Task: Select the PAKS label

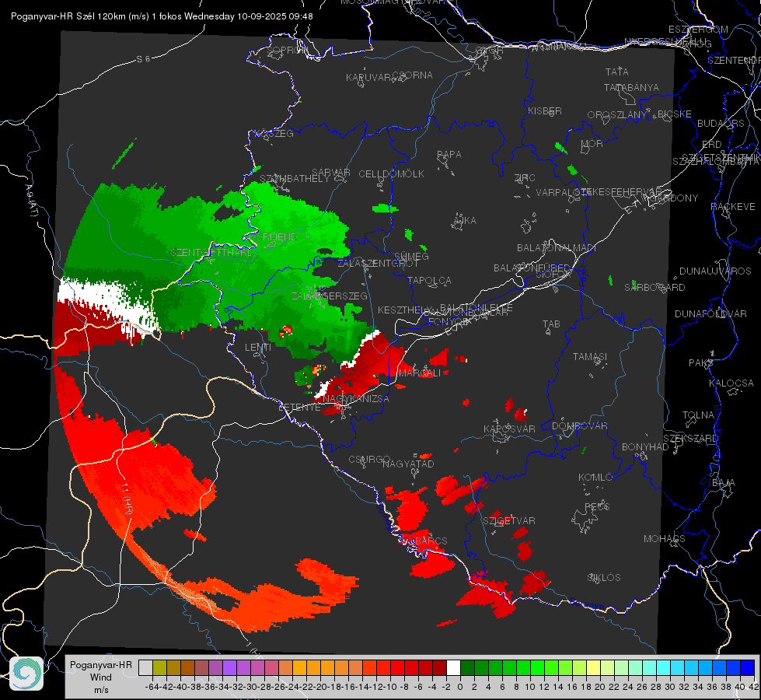Action: 701,363
